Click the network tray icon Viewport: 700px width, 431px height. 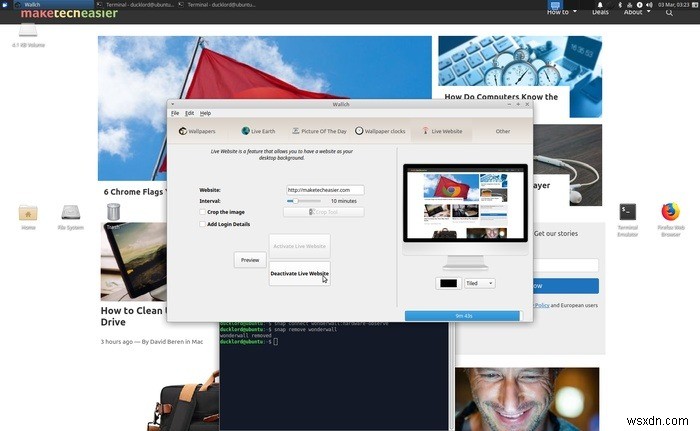point(629,4)
